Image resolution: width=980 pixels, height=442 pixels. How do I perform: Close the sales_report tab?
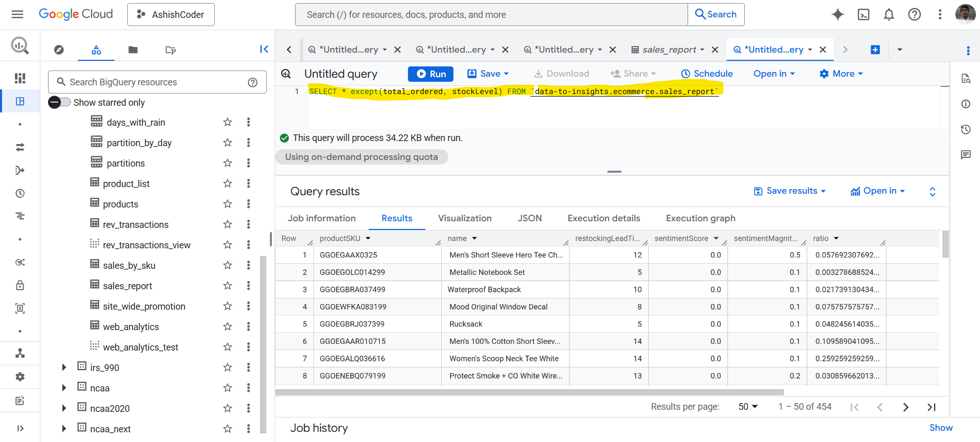(715, 50)
